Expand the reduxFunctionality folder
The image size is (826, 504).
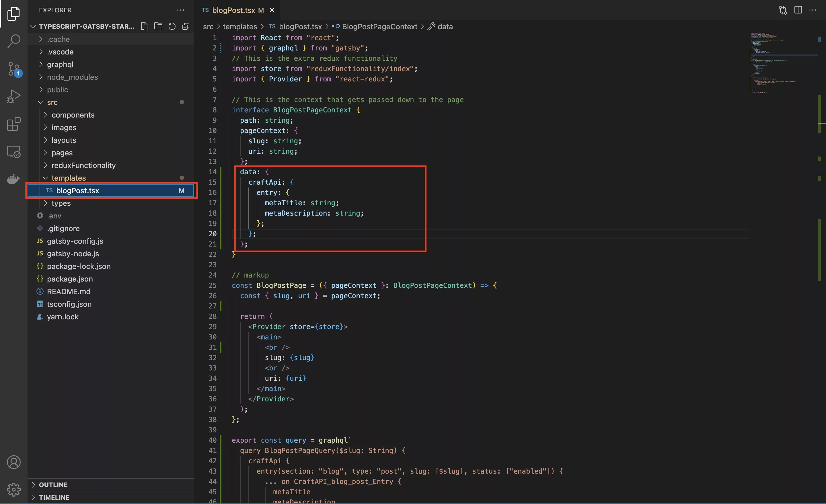(x=111, y=165)
